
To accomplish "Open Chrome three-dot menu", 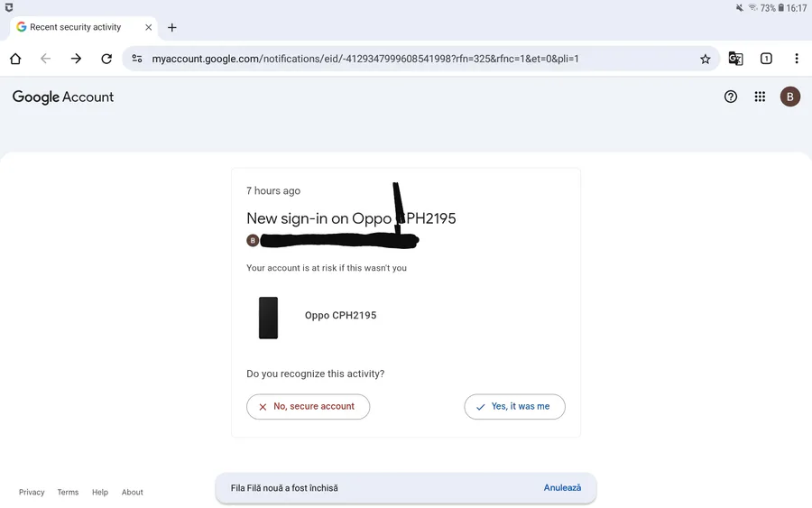I will 796,59.
